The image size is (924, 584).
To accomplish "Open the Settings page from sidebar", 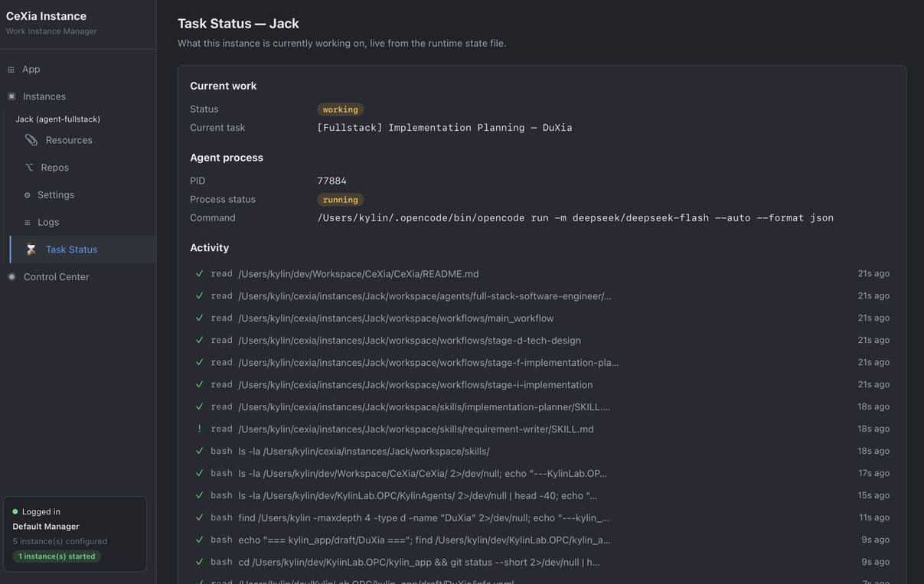I will click(x=56, y=195).
